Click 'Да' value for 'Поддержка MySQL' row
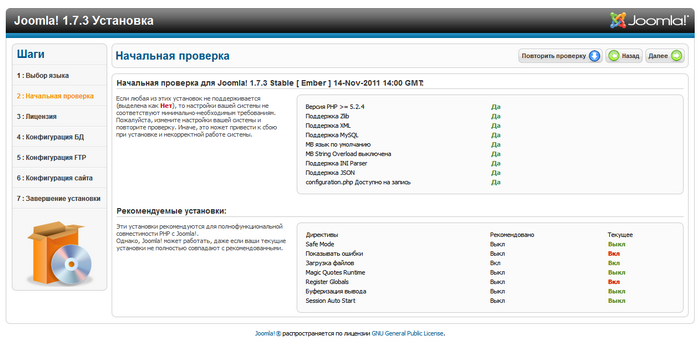Screen dimensions: 700x364 pyautogui.click(x=496, y=135)
